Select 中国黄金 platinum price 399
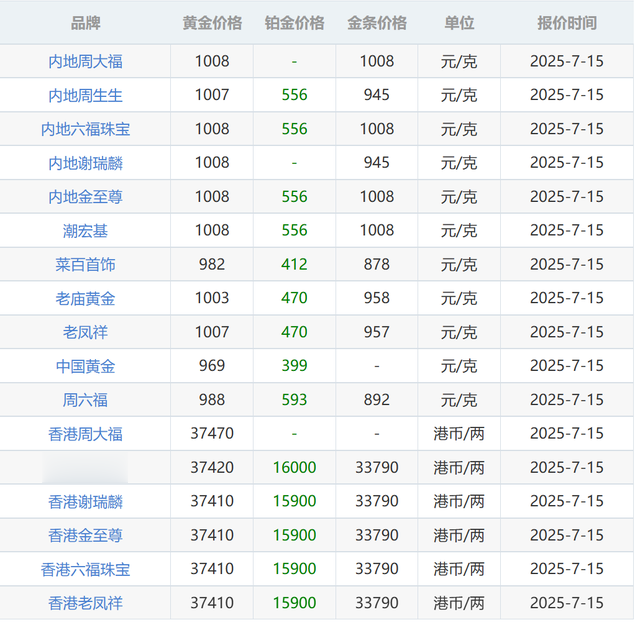 295,366
